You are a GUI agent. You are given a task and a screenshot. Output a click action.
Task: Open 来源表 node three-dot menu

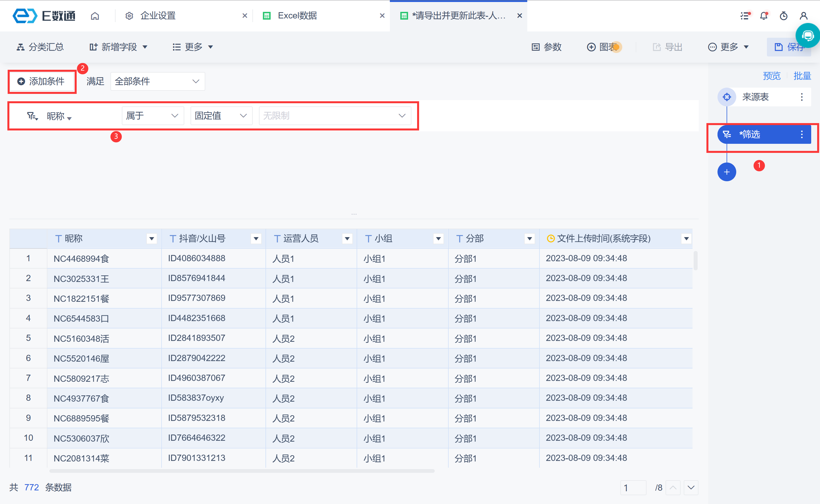pos(801,97)
